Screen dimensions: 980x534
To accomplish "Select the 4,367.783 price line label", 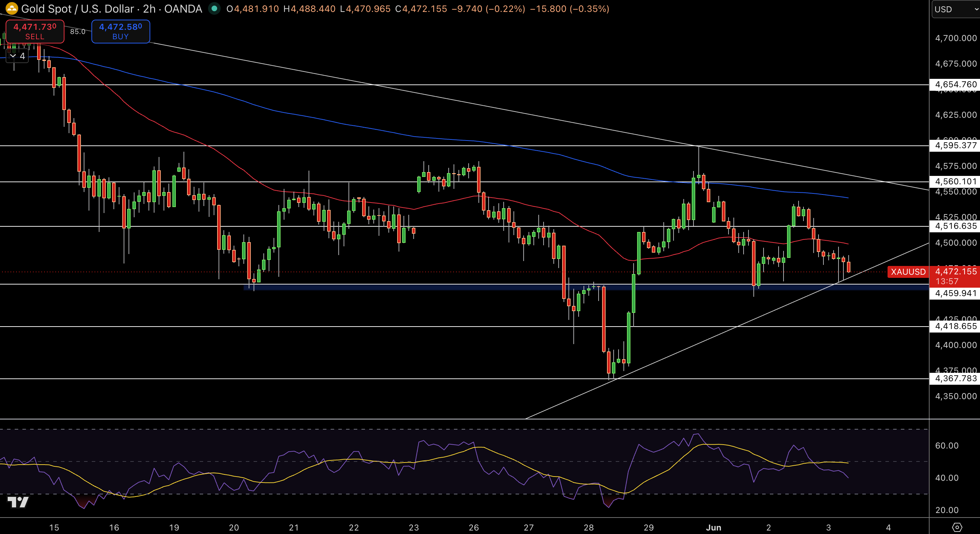I will (955, 378).
